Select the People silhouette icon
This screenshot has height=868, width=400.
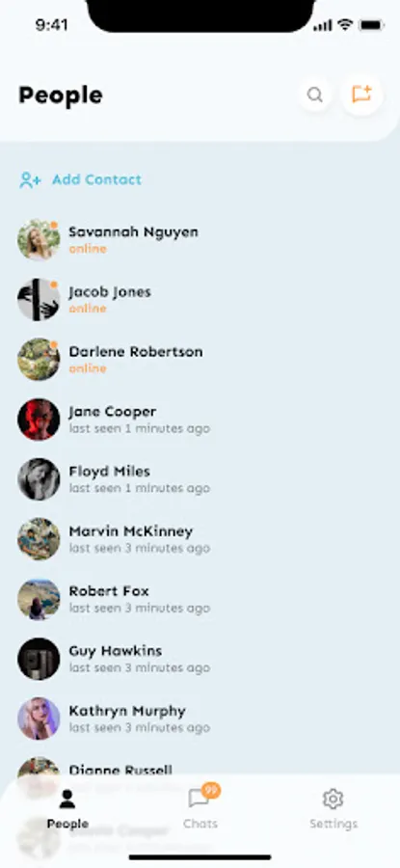coord(67,799)
